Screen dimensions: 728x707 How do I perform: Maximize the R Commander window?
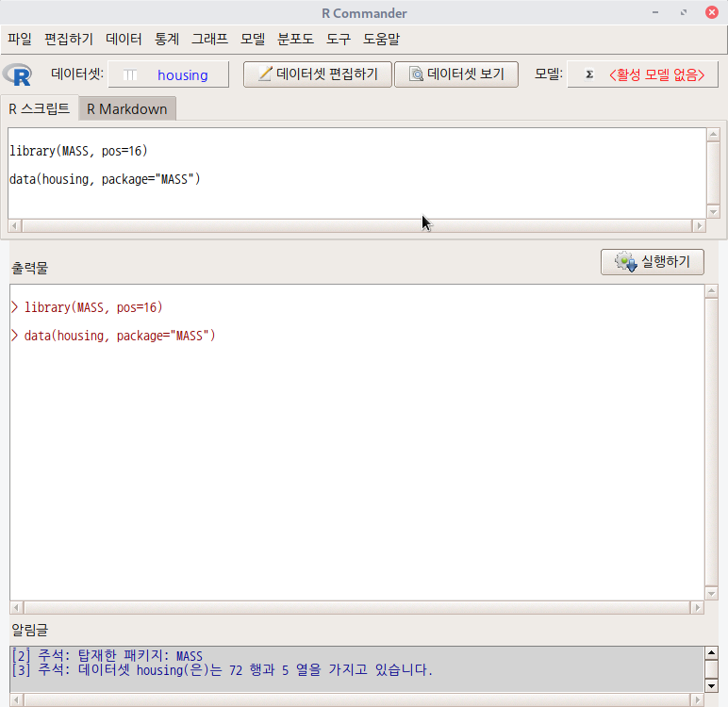click(x=684, y=12)
